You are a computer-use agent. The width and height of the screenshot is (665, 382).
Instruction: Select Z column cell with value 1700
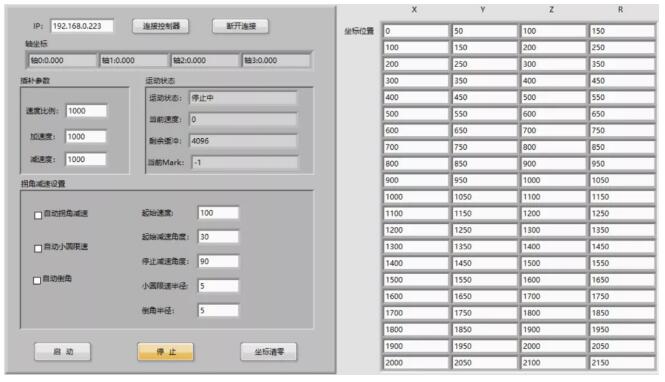553,296
